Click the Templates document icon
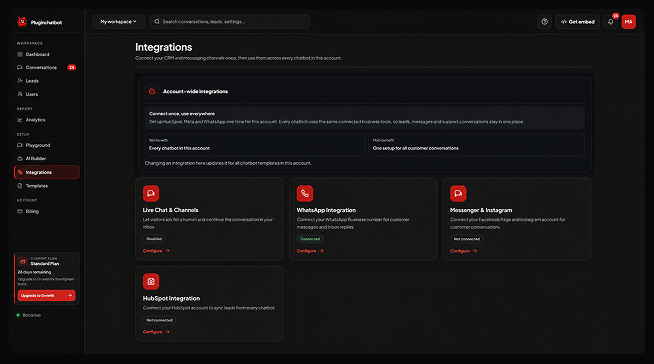Viewport: 654px width, 364px height. tap(20, 186)
